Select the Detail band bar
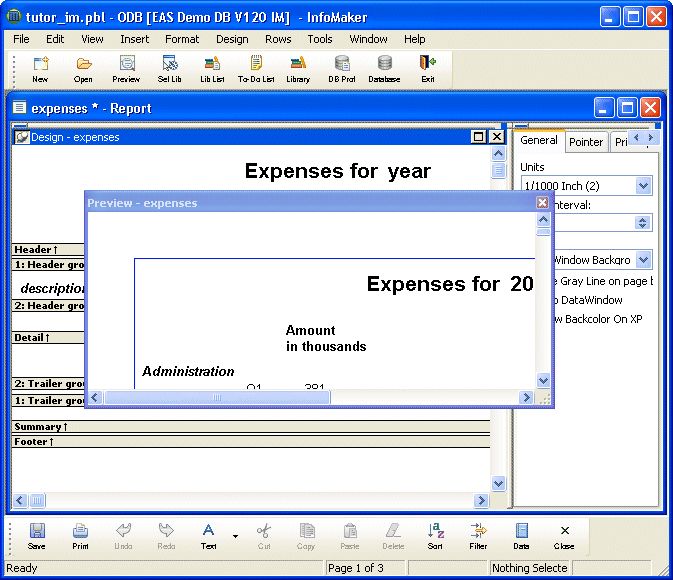The image size is (673, 580). (48, 337)
